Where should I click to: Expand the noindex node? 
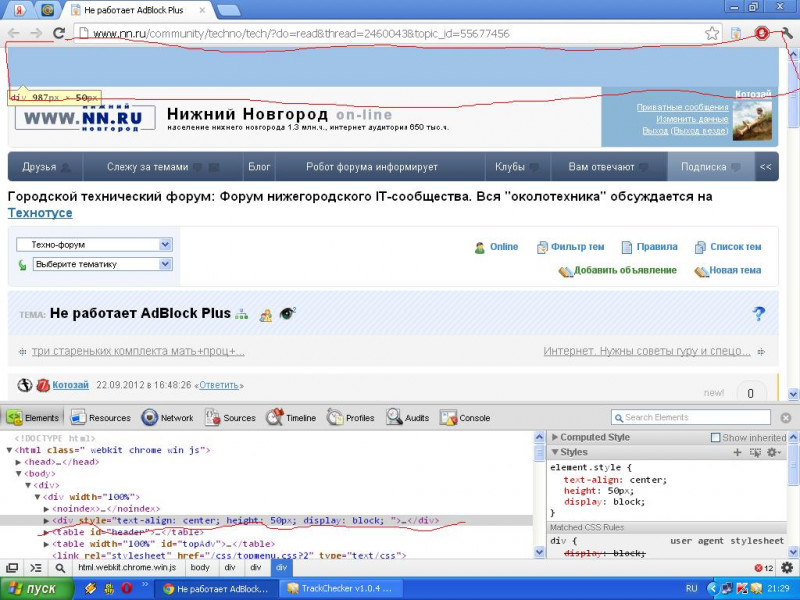pyautogui.click(x=46, y=509)
